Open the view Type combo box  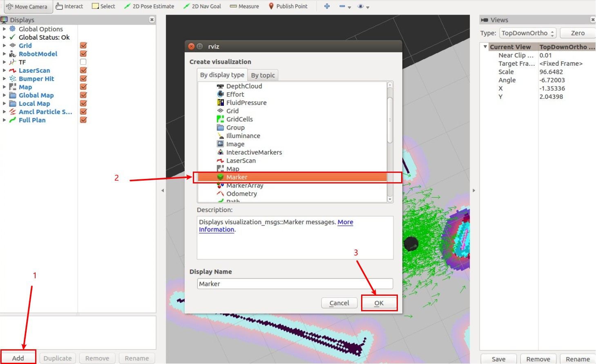(x=528, y=33)
